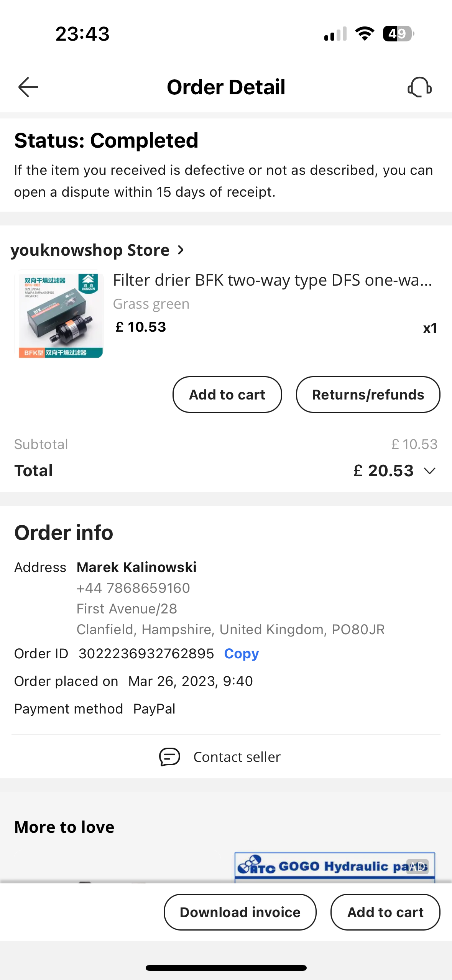This screenshot has width=452, height=980.
Task: Tap the Contact seller chat icon
Action: pyautogui.click(x=169, y=757)
